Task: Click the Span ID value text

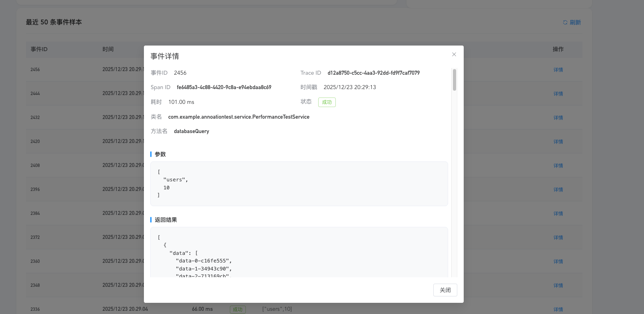Action: click(x=224, y=87)
